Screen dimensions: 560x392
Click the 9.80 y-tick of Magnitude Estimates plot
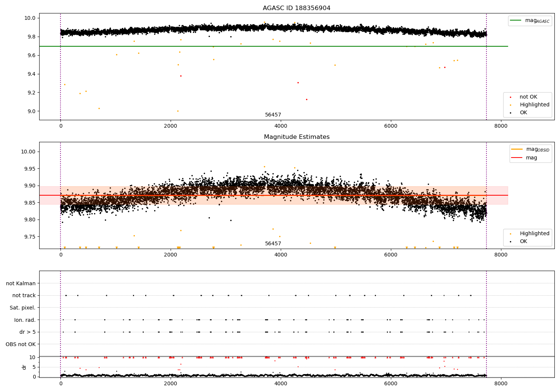[x=31, y=220]
